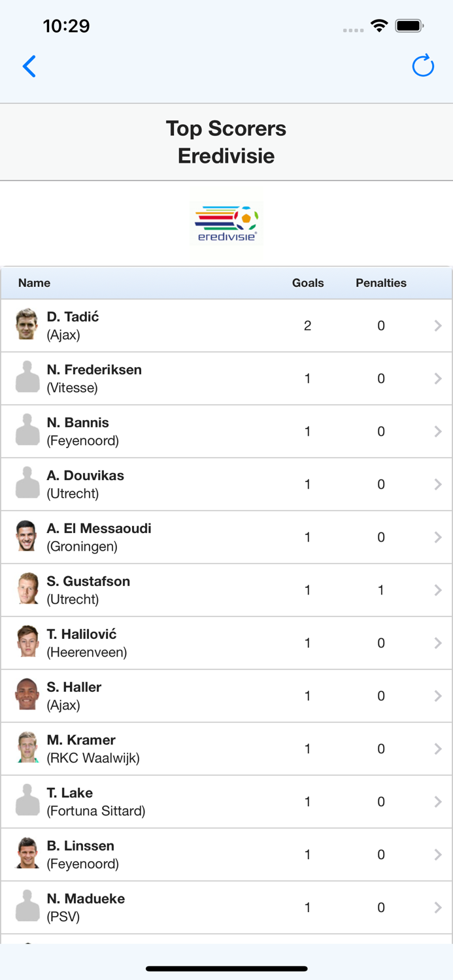This screenshot has height=980, width=453.
Task: Open T. Lake of Fortuna Sittard's entry
Action: pyautogui.click(x=226, y=801)
